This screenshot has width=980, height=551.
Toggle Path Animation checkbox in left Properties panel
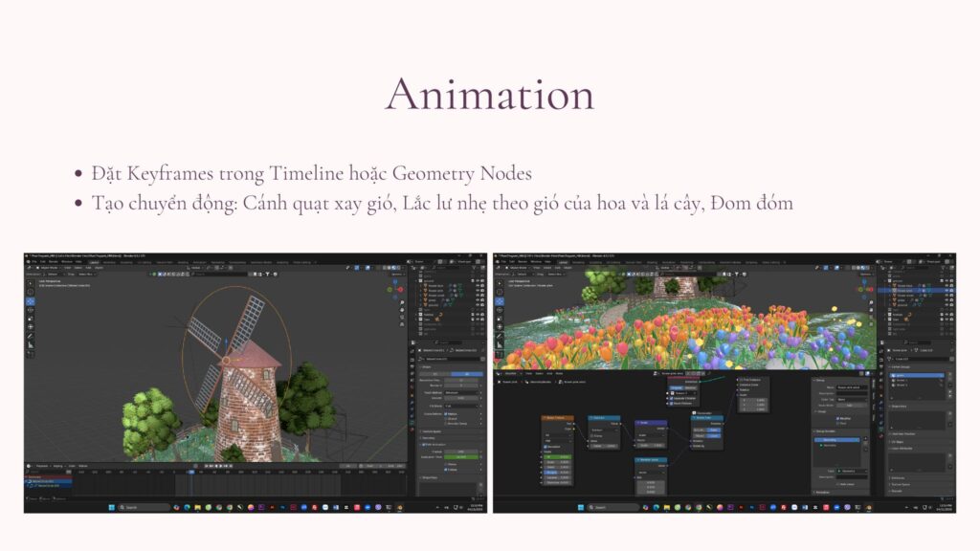tap(423, 446)
